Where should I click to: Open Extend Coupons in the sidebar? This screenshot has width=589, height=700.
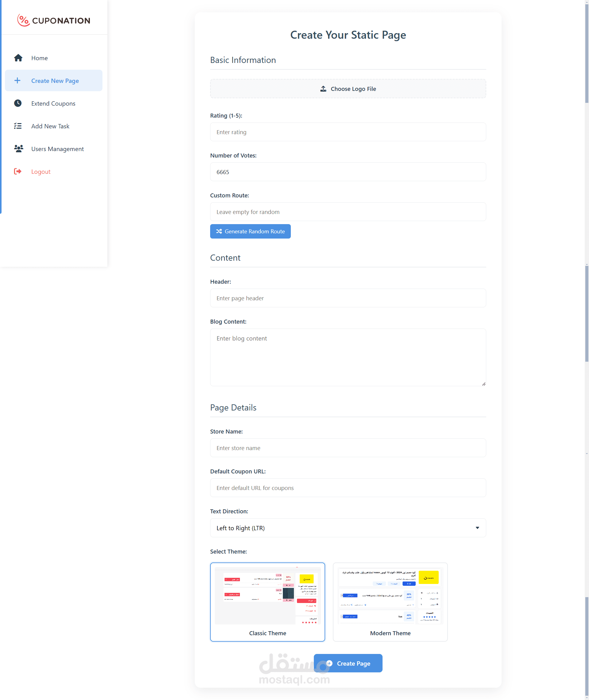[x=53, y=103]
